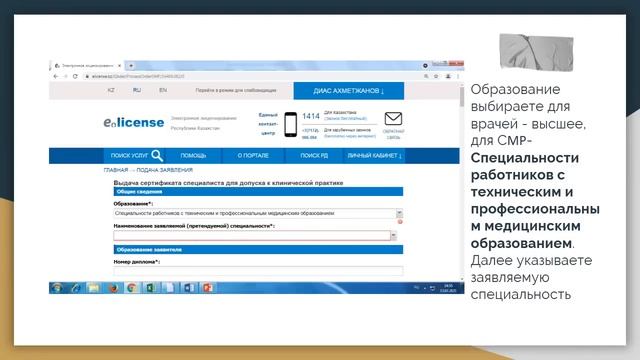This screenshot has height=360, width=640.
Task: Click the claimed specialty input field
Action: click(252, 236)
